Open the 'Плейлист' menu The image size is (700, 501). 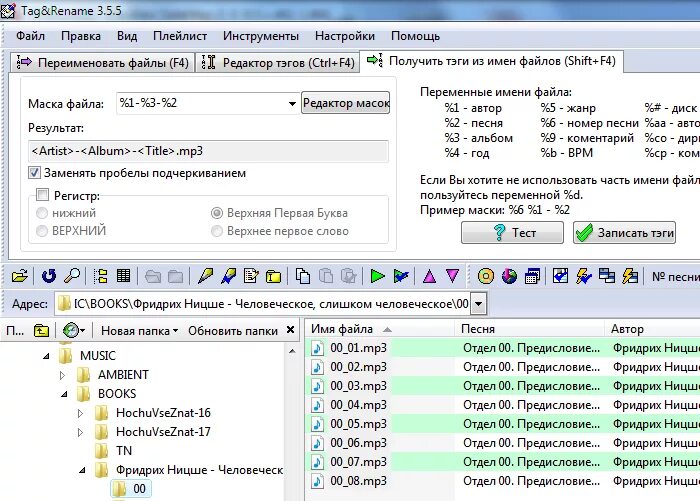180,36
